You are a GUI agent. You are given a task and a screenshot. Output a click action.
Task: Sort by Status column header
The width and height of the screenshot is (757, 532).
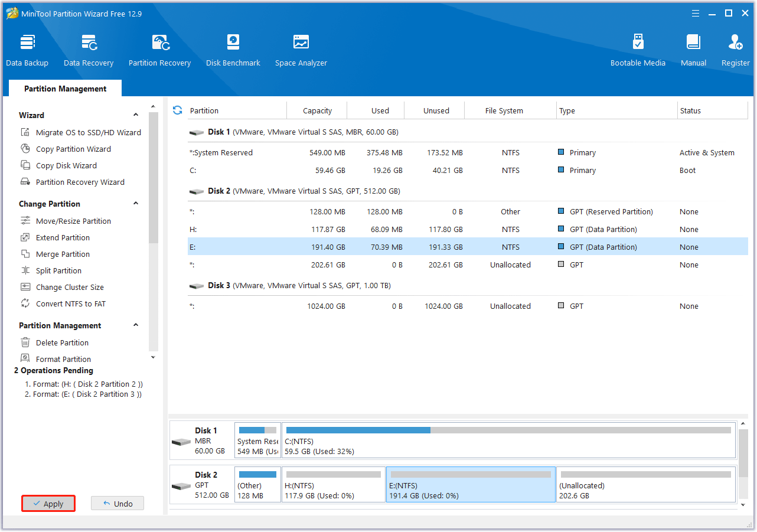[x=713, y=110]
